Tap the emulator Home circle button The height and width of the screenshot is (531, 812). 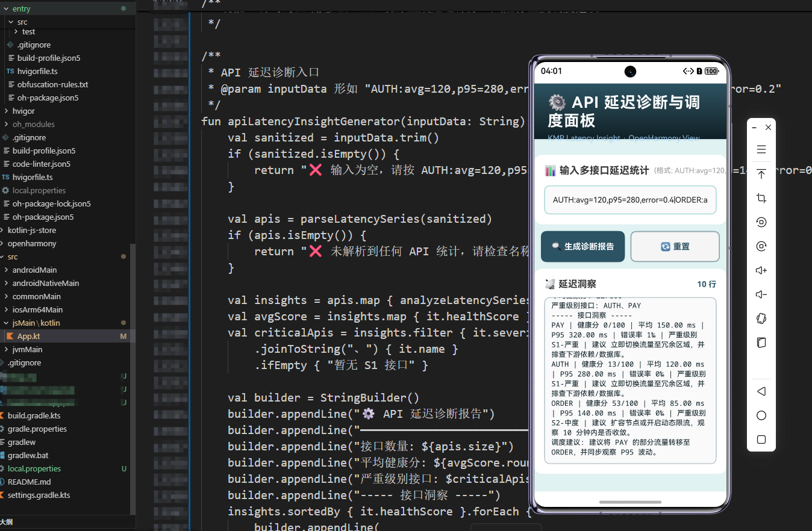[761, 415]
